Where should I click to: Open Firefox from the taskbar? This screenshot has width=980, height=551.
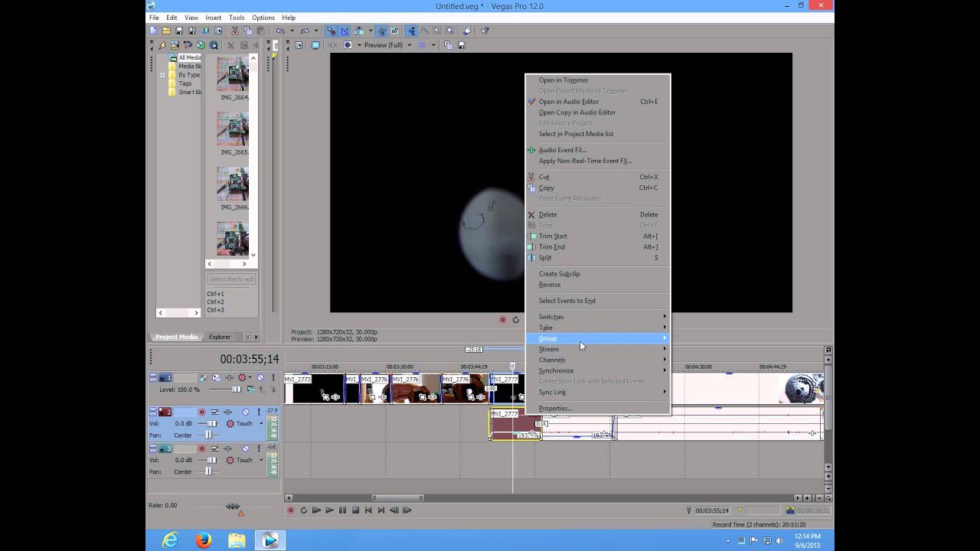coord(204,540)
